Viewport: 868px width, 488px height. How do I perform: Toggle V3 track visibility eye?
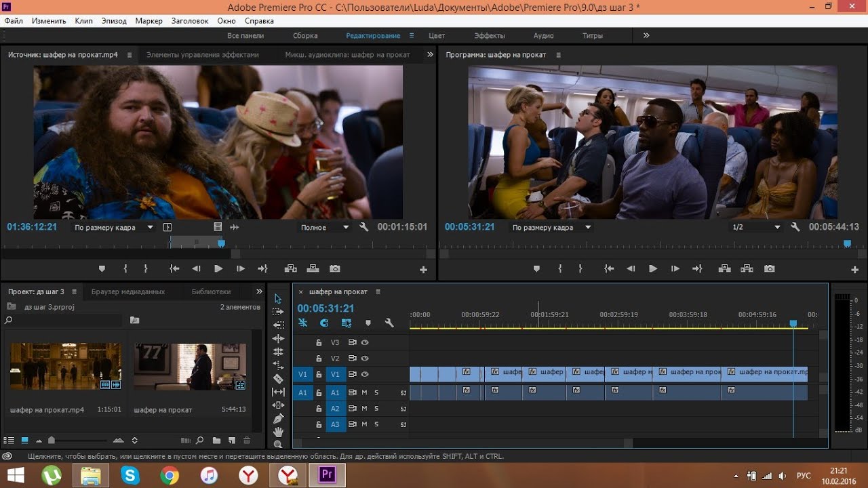365,342
